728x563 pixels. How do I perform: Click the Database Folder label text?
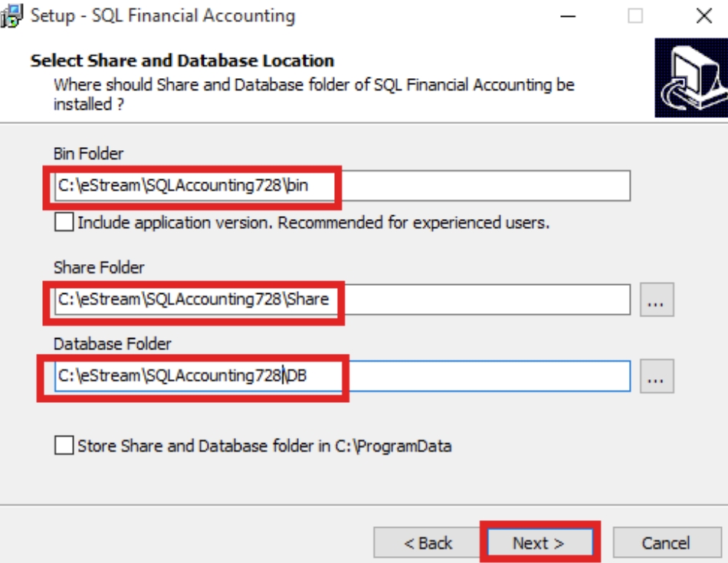112,343
